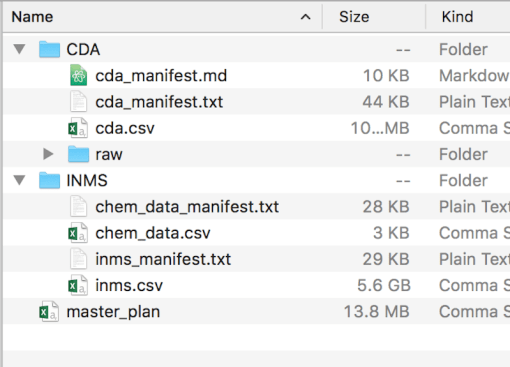510x367 pixels.
Task: Click the inms.csv spreadsheet file icon
Action: coord(78,285)
